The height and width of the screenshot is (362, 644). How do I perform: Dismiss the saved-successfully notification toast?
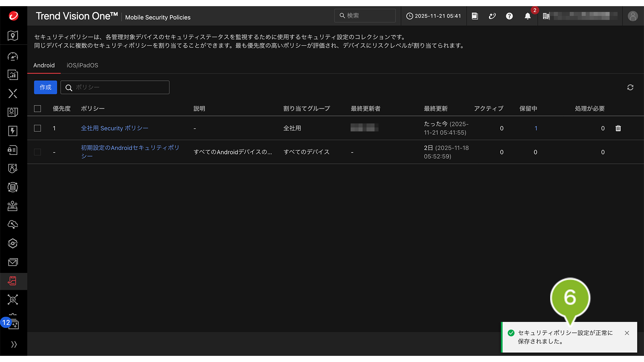(627, 333)
